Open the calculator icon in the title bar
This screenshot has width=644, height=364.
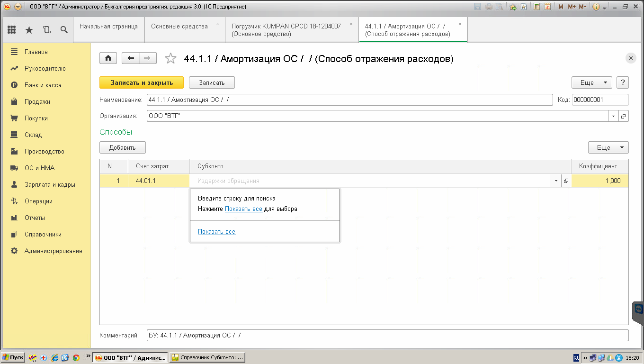click(x=537, y=7)
